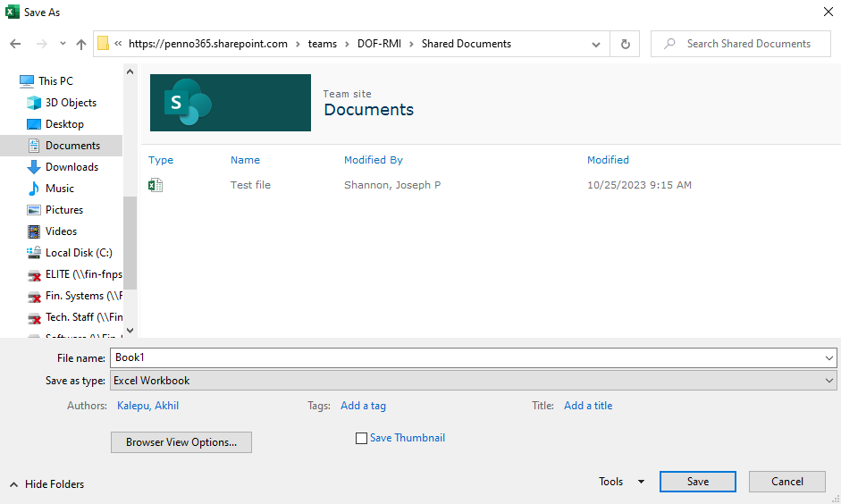Click Add a tag link
Viewport: 841px width, 504px height.
point(363,406)
